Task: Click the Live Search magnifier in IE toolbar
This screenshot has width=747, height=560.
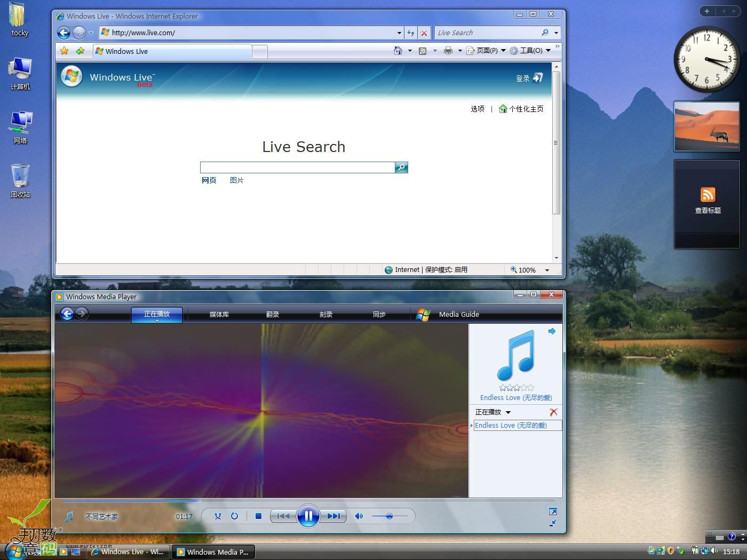Action: tap(545, 33)
